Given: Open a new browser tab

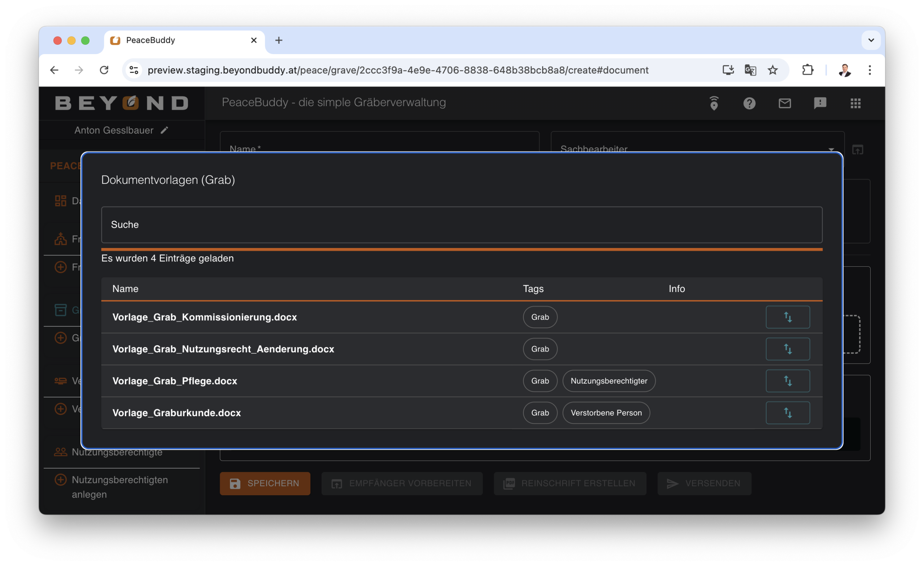Looking at the screenshot, I should (279, 40).
